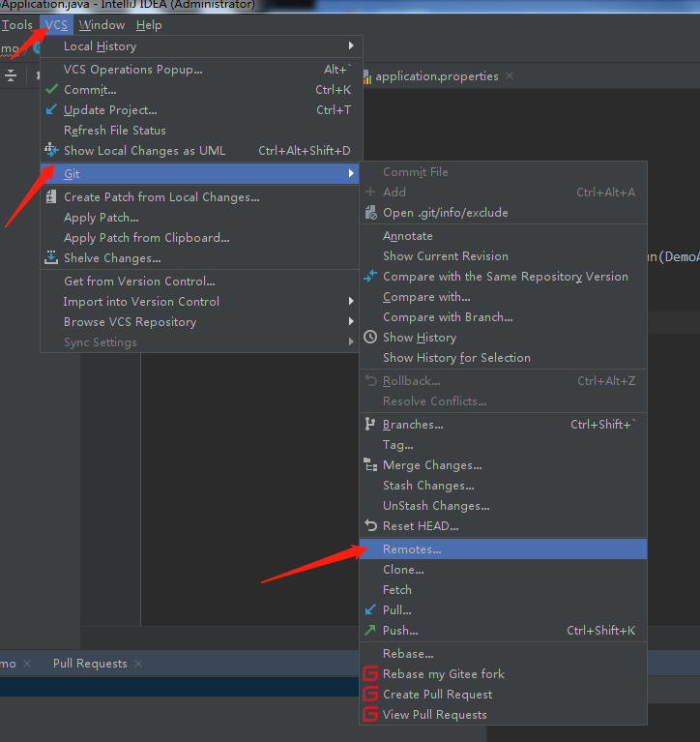Select Remotes... in Git submenu
The height and width of the screenshot is (742, 700).
pyautogui.click(x=503, y=549)
